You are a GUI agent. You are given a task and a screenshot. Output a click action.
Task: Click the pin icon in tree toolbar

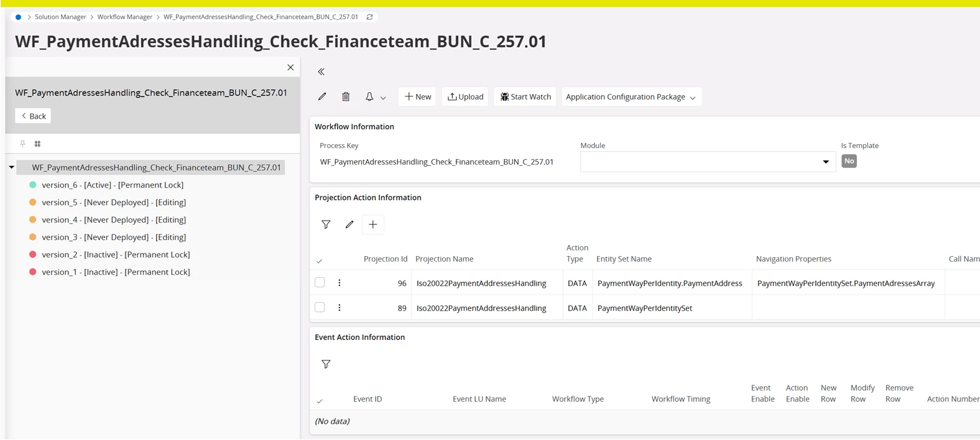coord(22,144)
